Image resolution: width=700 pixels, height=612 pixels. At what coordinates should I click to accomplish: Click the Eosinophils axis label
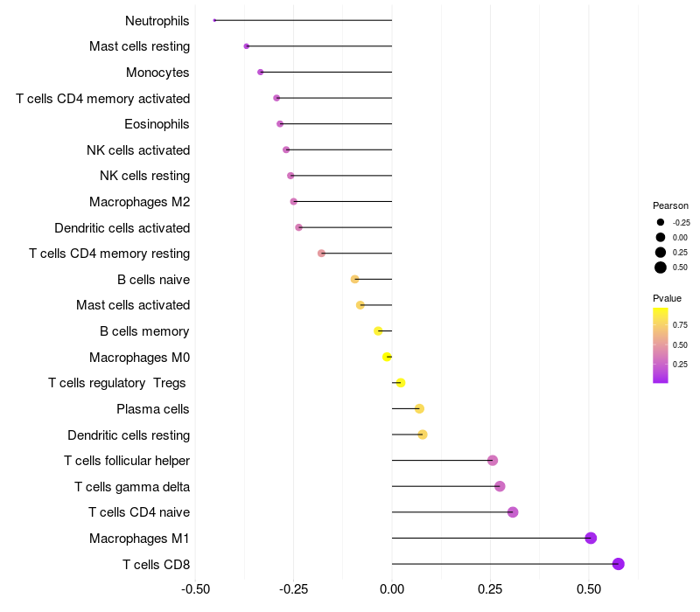pyautogui.click(x=157, y=124)
